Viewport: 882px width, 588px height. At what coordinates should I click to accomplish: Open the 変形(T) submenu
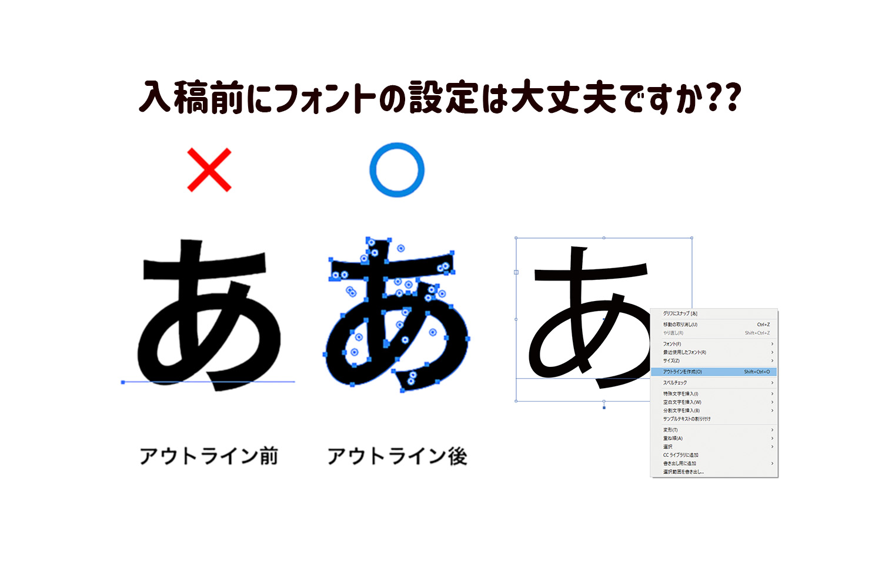(x=714, y=430)
